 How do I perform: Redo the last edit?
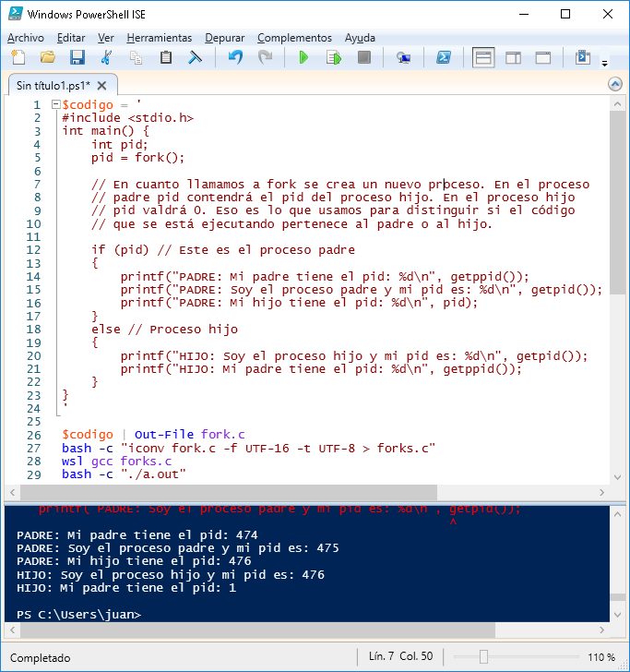pyautogui.click(x=265, y=57)
